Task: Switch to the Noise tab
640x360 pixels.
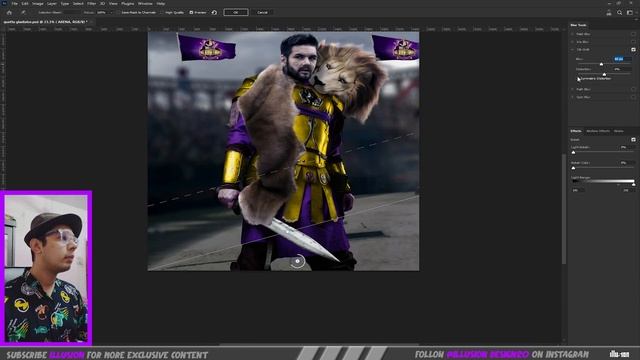Action: click(619, 131)
